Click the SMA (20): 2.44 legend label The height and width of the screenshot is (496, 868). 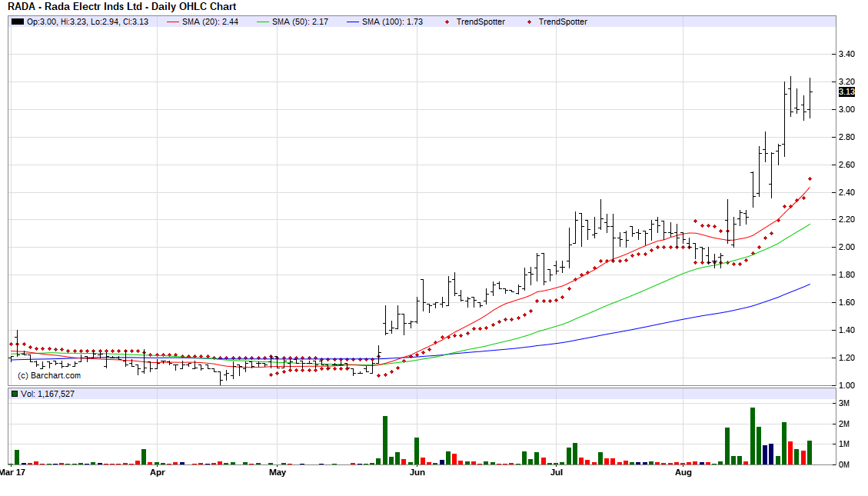point(211,22)
